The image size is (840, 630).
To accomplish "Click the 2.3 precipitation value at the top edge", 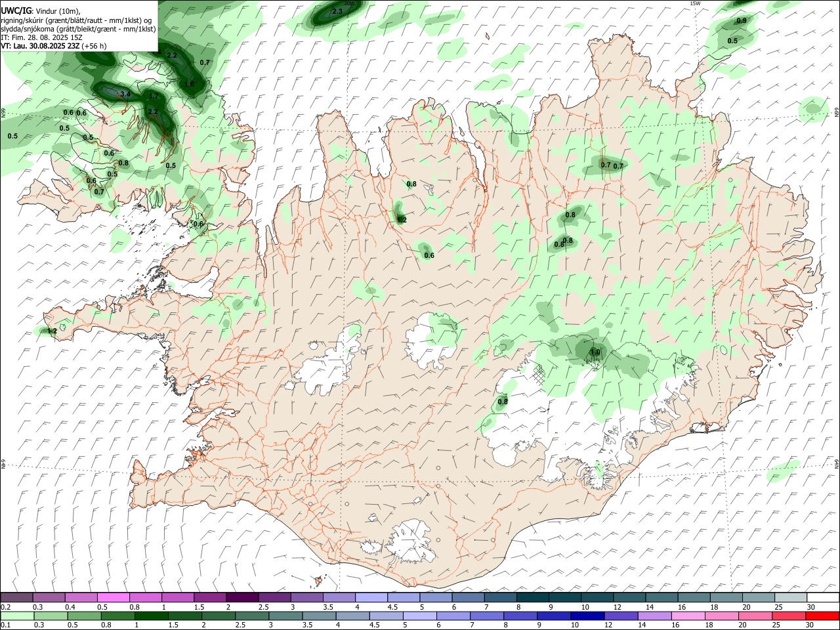I will click(x=337, y=11).
